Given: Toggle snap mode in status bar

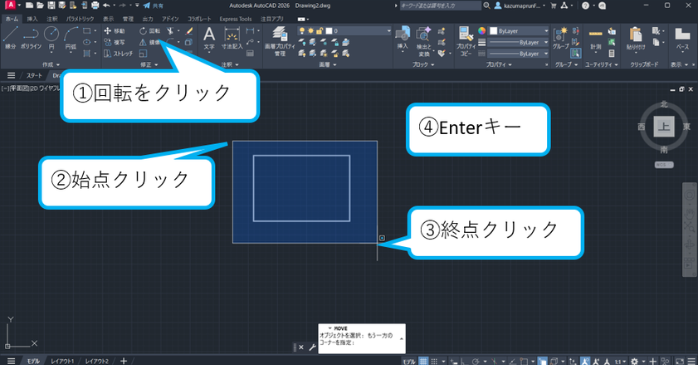Looking at the screenshot, I should 434,361.
